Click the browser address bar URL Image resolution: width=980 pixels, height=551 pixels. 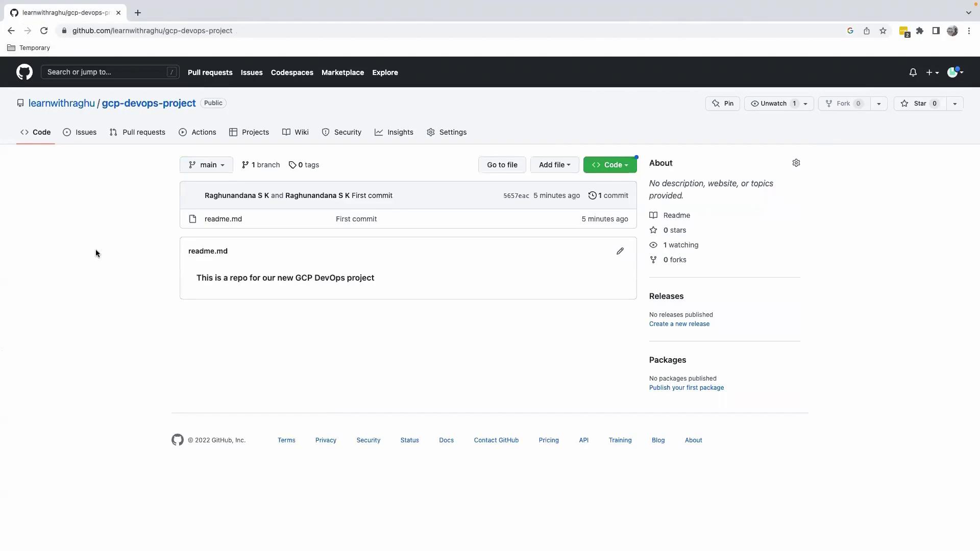click(x=152, y=31)
